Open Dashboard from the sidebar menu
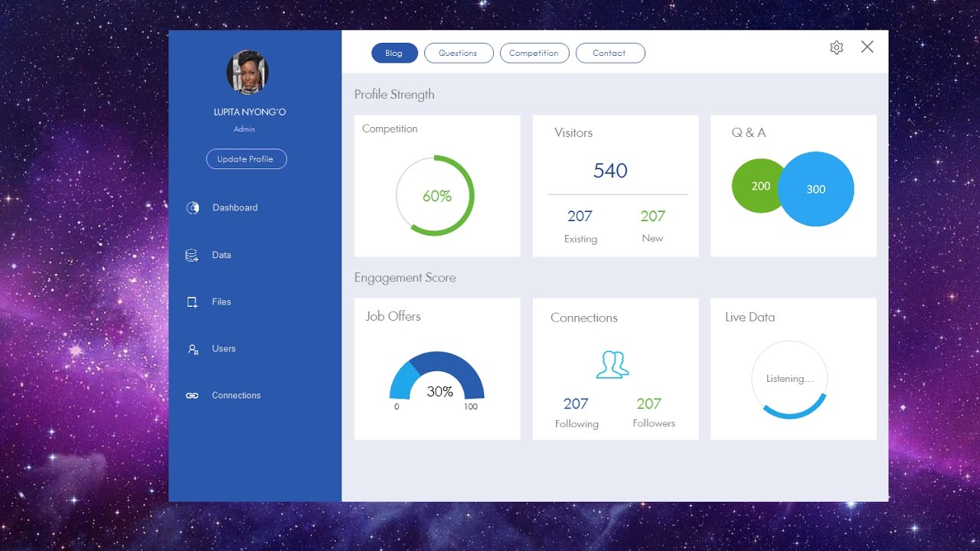The width and height of the screenshot is (980, 551). point(235,207)
